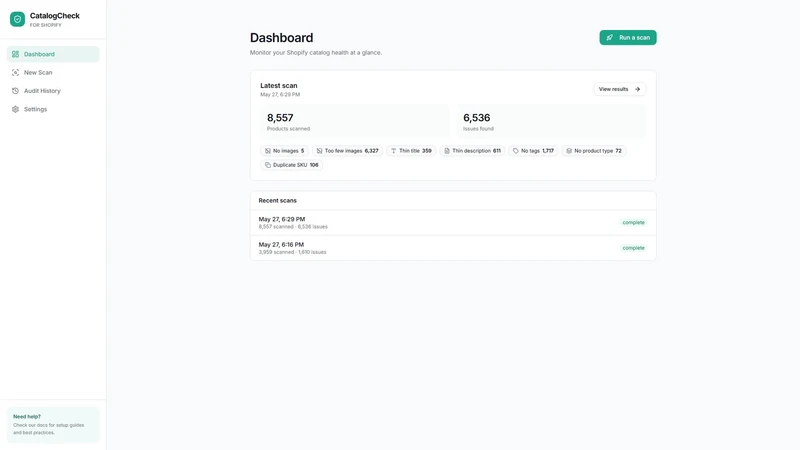Click the Thin description chip icon
800x450 pixels.
tap(446, 151)
